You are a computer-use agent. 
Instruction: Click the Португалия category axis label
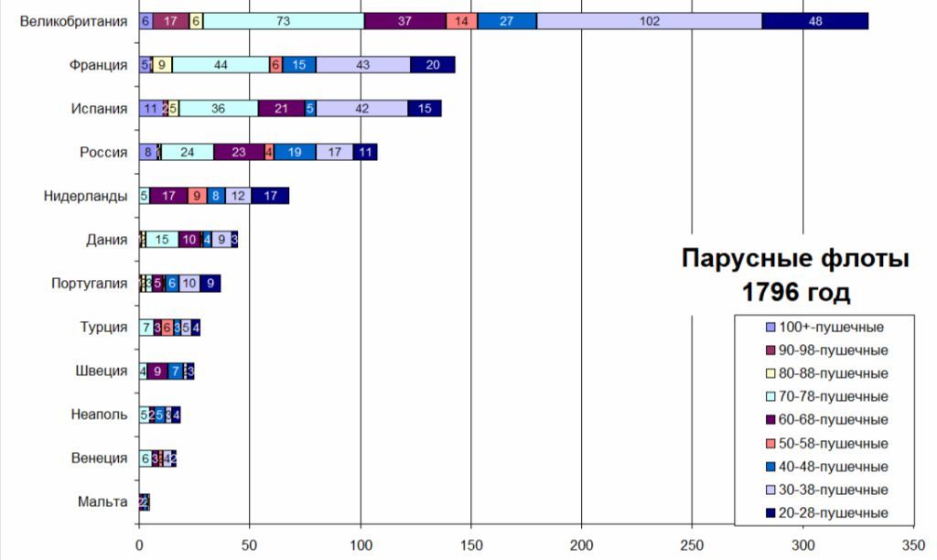tap(89, 284)
